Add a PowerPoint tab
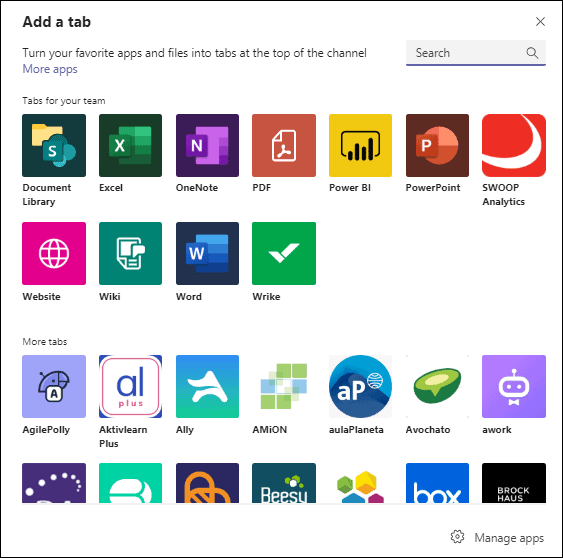 coord(437,145)
